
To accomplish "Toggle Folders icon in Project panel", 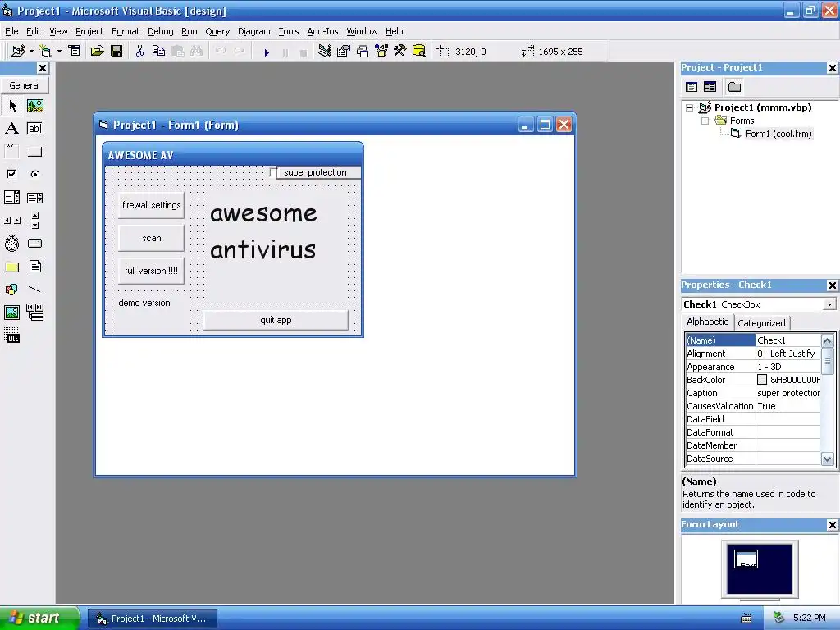I will click(734, 87).
